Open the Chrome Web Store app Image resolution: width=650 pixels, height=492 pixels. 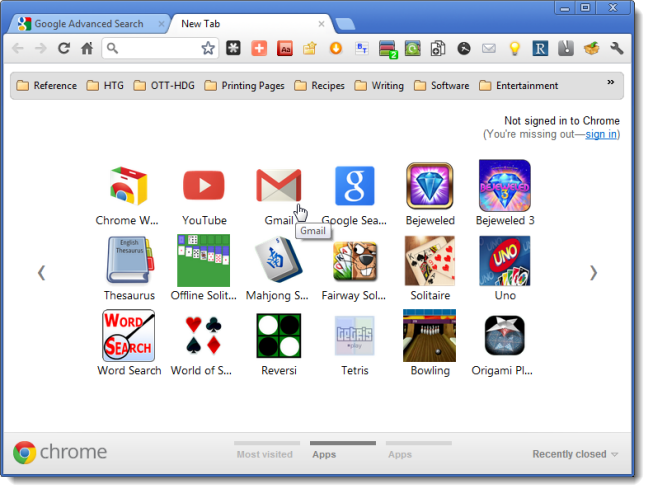tap(128, 185)
